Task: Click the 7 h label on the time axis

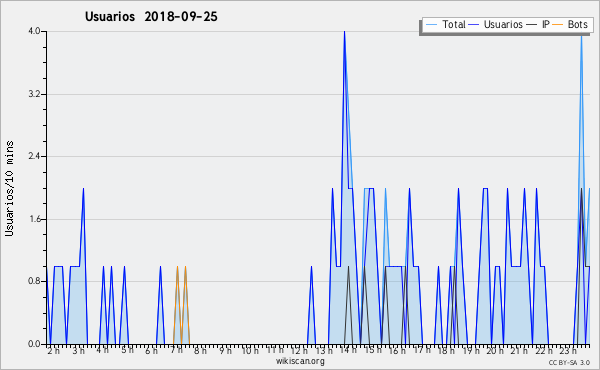Action: tap(177, 350)
